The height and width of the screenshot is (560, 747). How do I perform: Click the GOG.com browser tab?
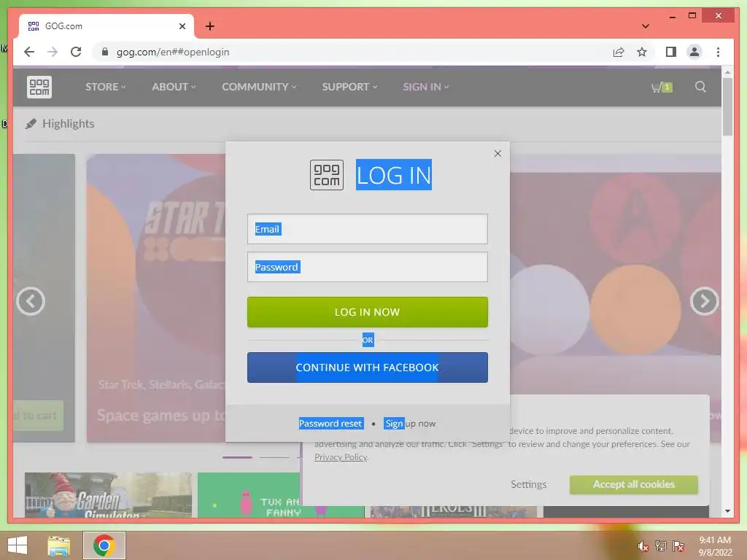point(107,26)
